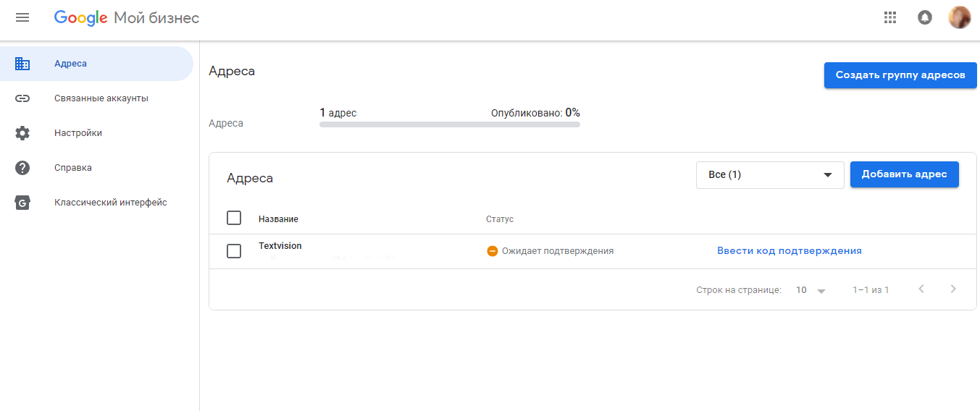Viewport: 980px width, 411px height.
Task: Open the "Все (1)" filter dropdown
Action: [x=769, y=175]
